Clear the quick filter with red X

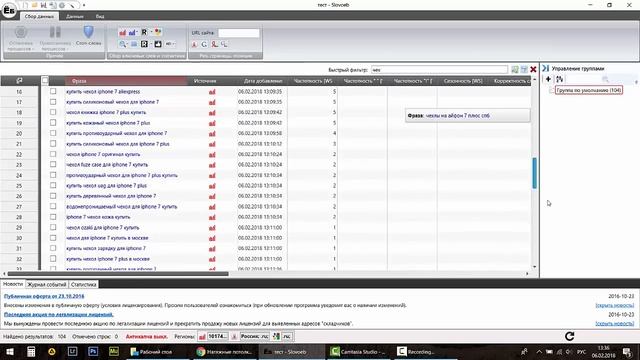click(x=533, y=70)
